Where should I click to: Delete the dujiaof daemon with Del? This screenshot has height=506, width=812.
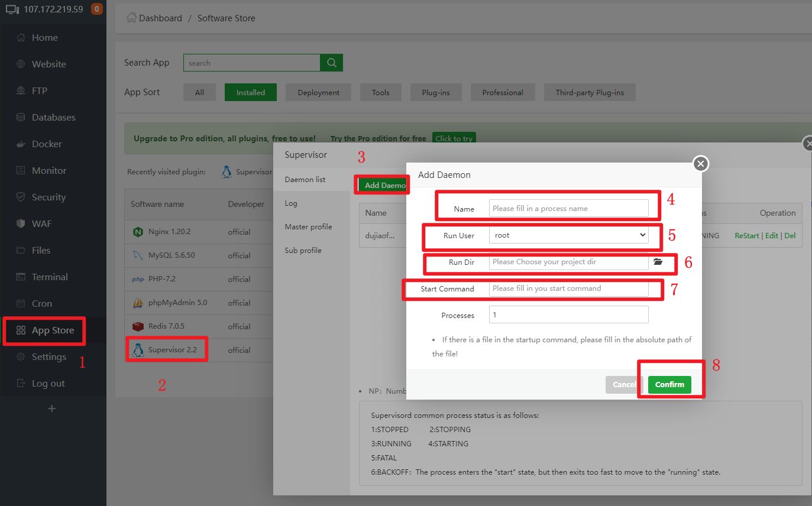(x=790, y=235)
